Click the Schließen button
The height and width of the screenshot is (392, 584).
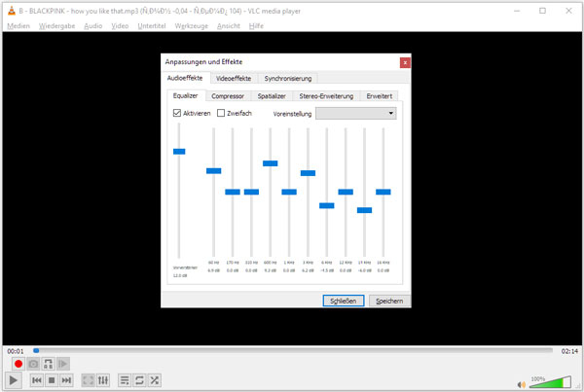point(345,302)
